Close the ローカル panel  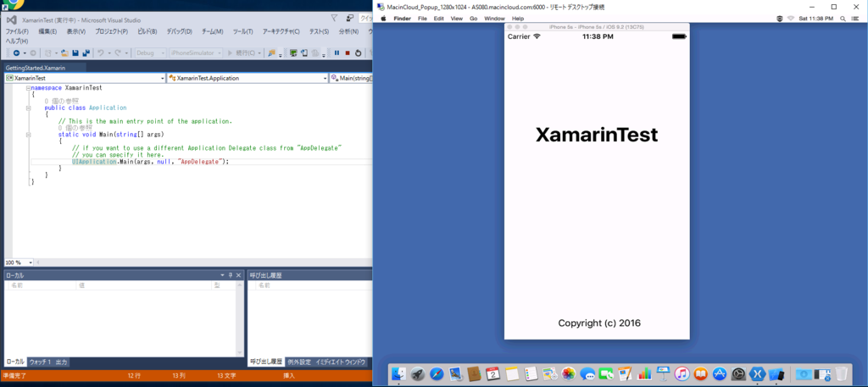coord(238,275)
